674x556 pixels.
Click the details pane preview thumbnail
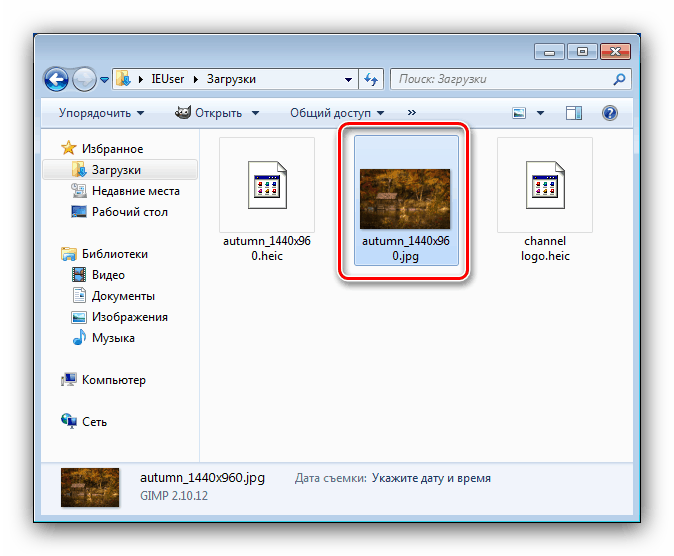90,487
